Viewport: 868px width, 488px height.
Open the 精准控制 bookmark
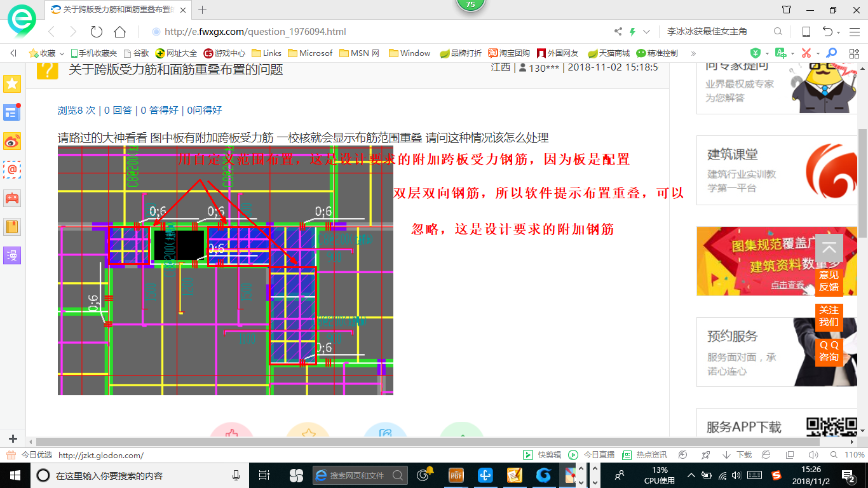[x=657, y=53]
